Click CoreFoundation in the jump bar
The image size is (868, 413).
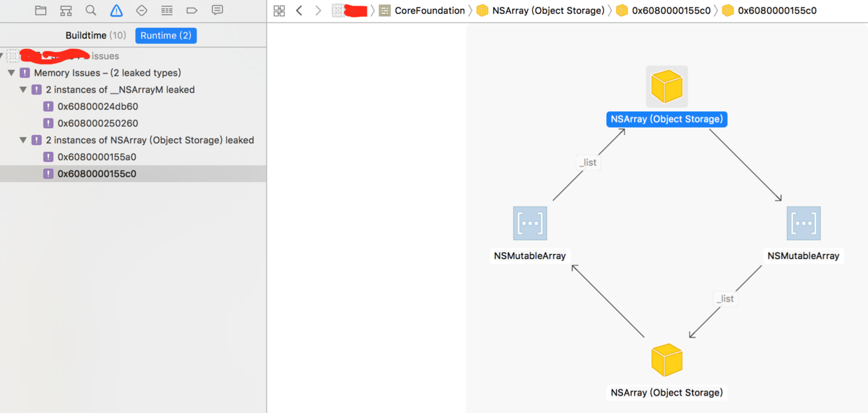pos(428,10)
